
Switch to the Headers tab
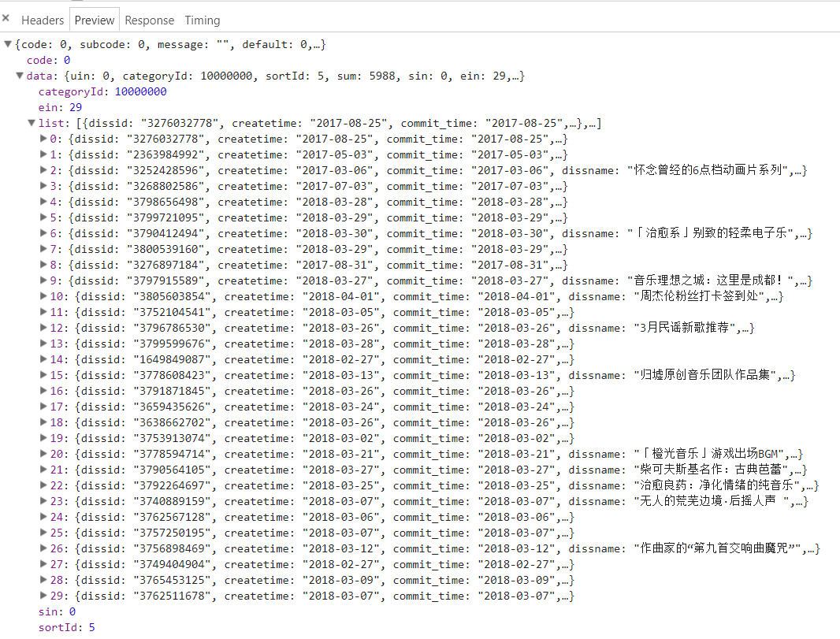(43, 20)
